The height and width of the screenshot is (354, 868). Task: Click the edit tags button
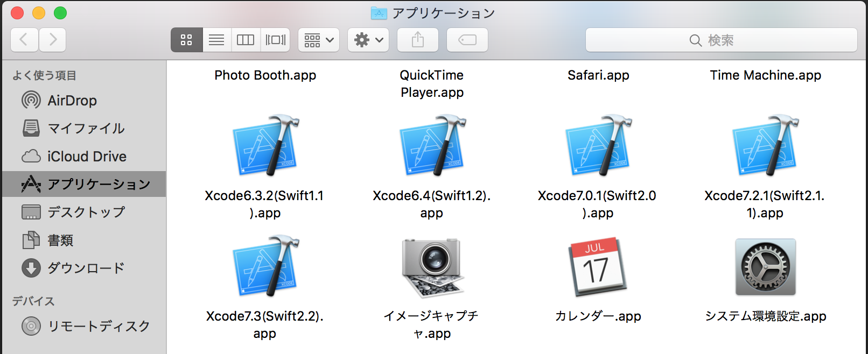(467, 40)
